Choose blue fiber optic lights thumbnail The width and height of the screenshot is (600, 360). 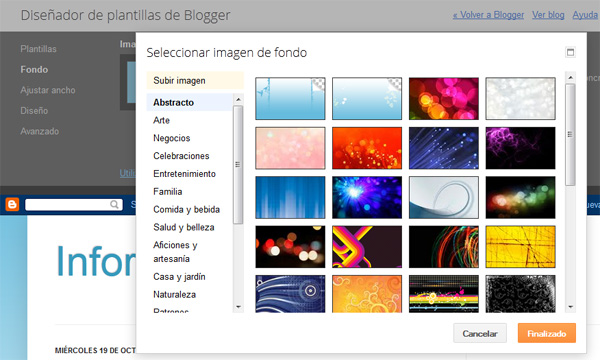pyautogui.click(x=443, y=148)
